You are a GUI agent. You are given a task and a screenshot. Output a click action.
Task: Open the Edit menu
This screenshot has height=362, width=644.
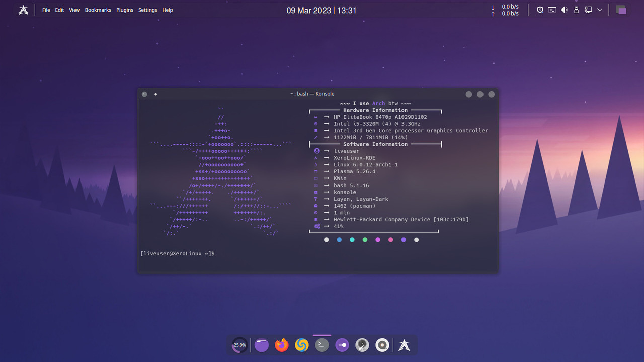tap(59, 10)
